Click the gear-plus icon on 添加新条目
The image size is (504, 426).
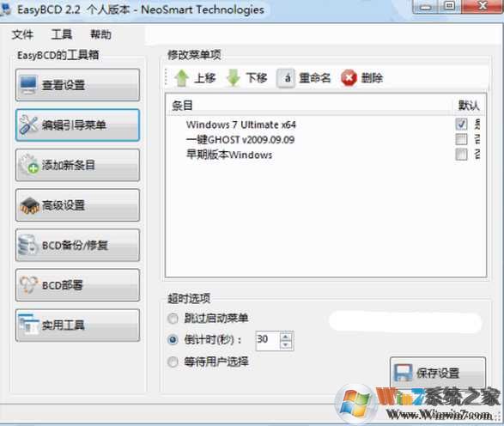pyautogui.click(x=29, y=165)
